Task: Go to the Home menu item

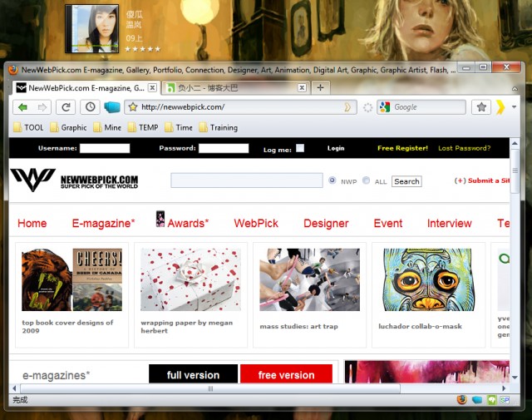Action: 32,224
